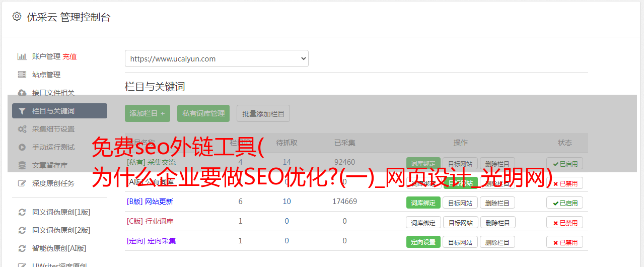This screenshot has width=644, height=267.
Task: Click 词库绑定 for 网站更新 row
Action: [x=423, y=203]
